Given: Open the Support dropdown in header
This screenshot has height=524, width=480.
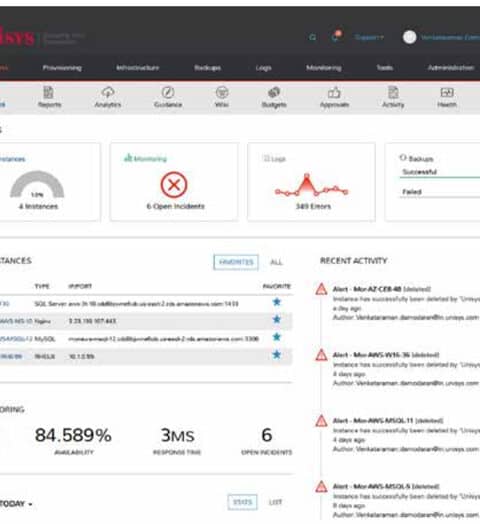Looking at the screenshot, I should point(369,37).
